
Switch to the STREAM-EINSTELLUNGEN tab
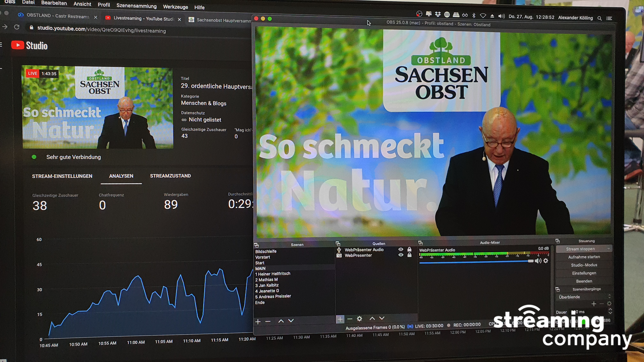coord(62,176)
